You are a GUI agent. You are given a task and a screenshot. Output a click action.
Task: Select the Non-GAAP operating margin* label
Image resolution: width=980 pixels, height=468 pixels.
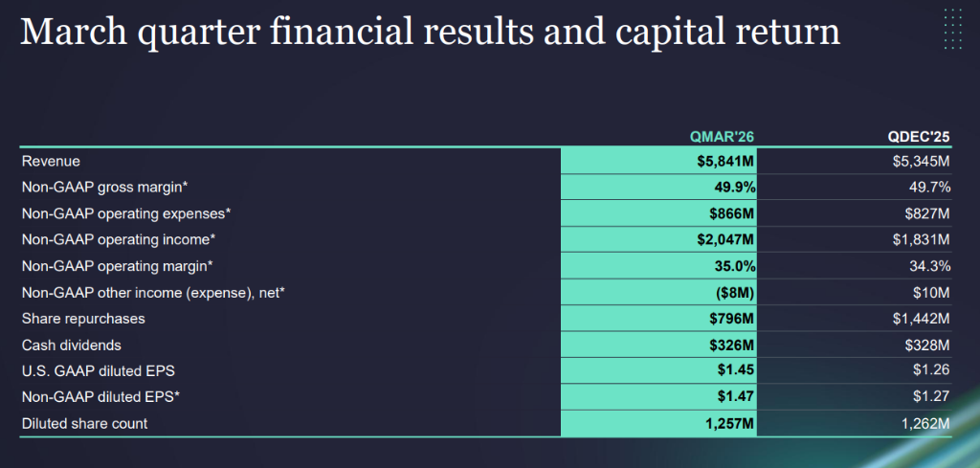117,266
